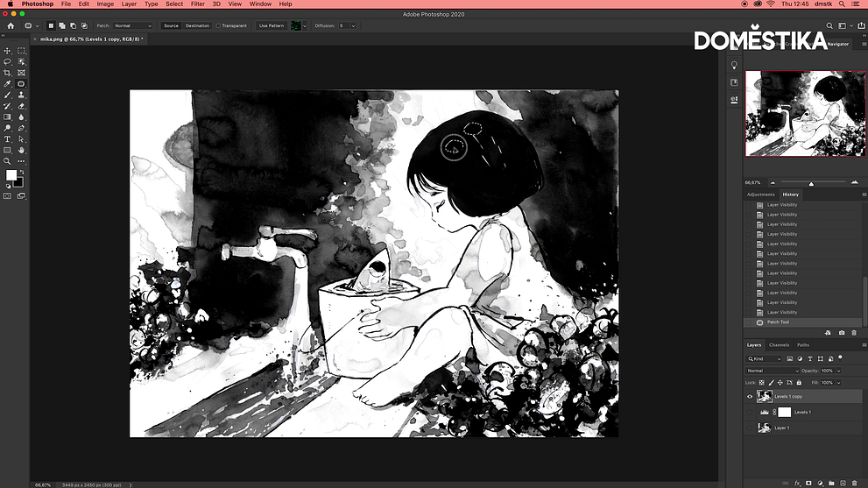The image size is (868, 488).
Task: Select the Lasso tool
Action: [x=8, y=62]
